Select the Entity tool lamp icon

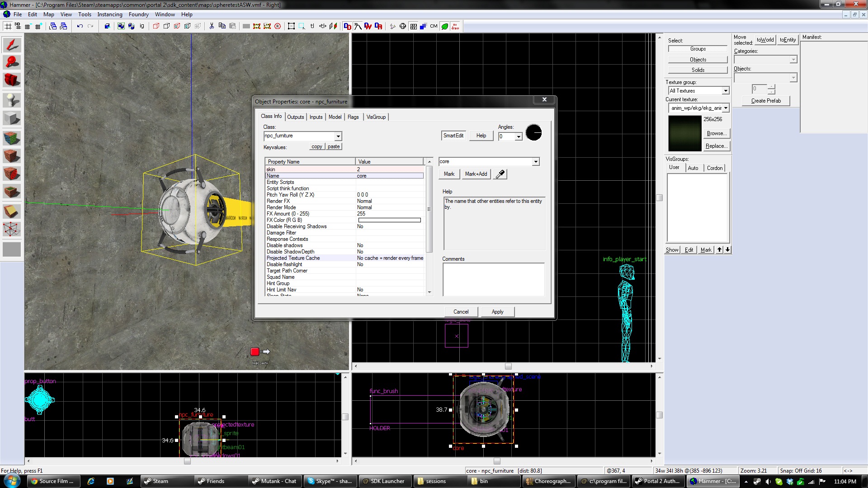[x=12, y=99]
